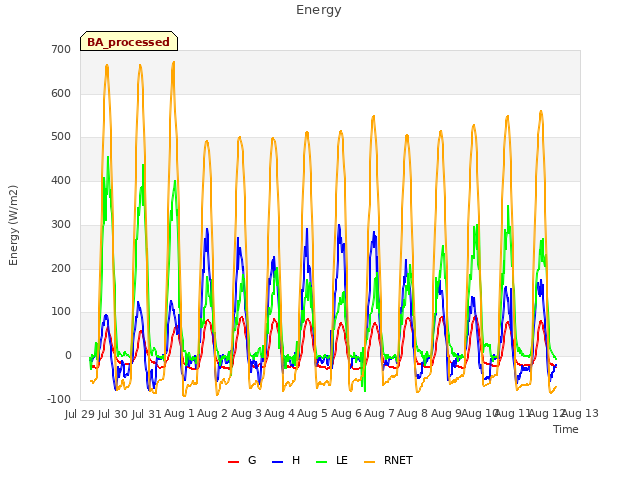Toggle the H series legend entry
640x480 pixels.
tap(286, 460)
